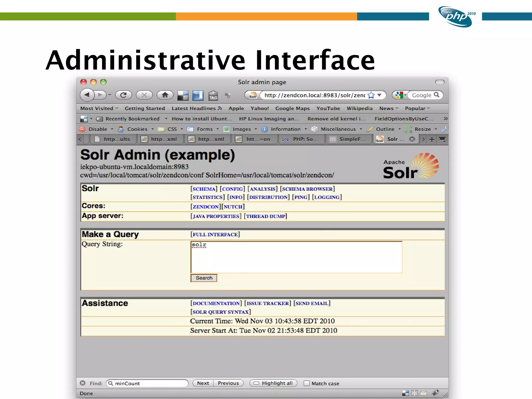This screenshot has width=532, height=399.
Task: Close the Solr tab with its X icon
Action: pyautogui.click(x=412, y=139)
